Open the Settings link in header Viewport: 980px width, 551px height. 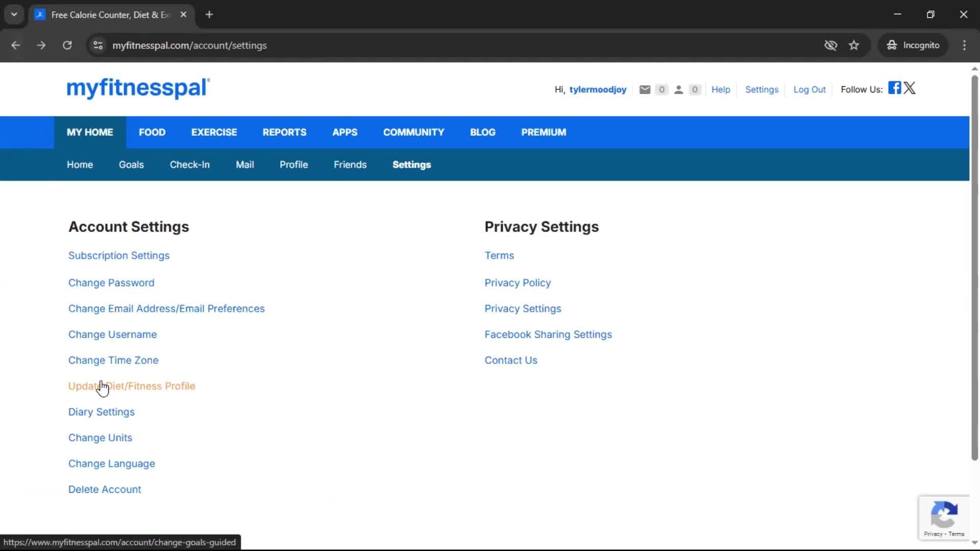point(762,90)
